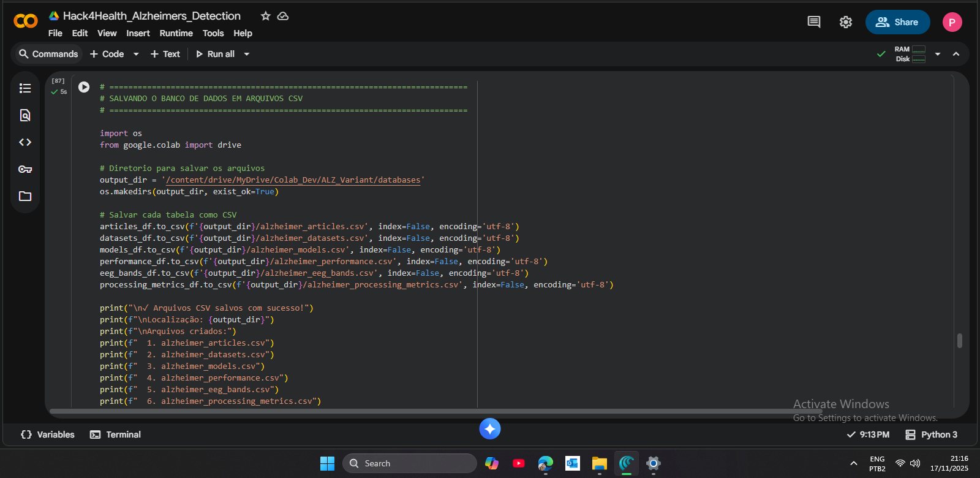Open Find and replace in sidebar
This screenshot has width=980, height=478.
(x=25, y=115)
